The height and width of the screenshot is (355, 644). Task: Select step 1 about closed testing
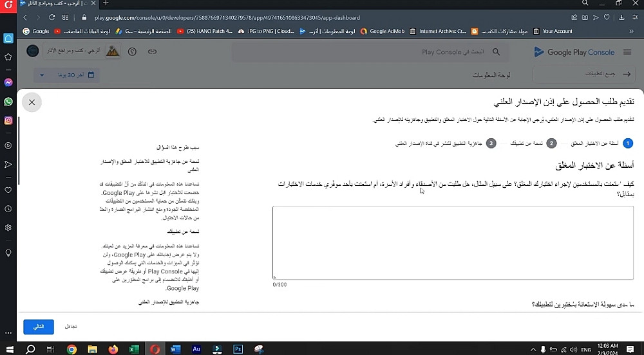coord(602,143)
